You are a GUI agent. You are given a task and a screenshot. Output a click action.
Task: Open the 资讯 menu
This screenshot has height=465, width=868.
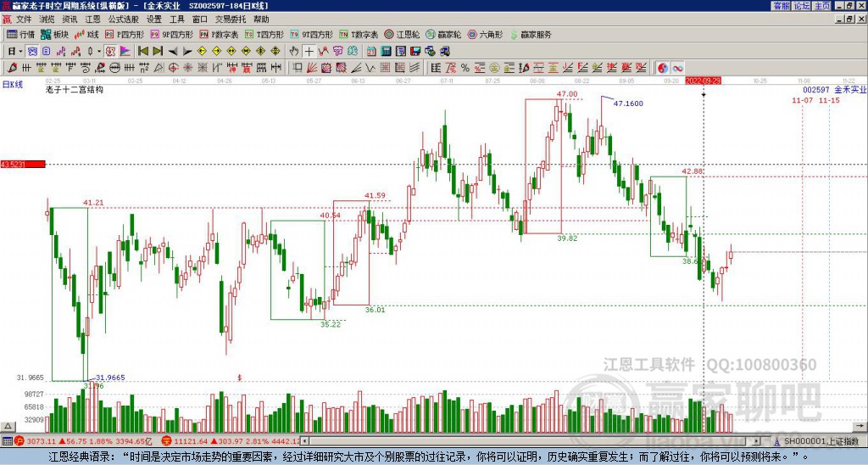[70, 20]
